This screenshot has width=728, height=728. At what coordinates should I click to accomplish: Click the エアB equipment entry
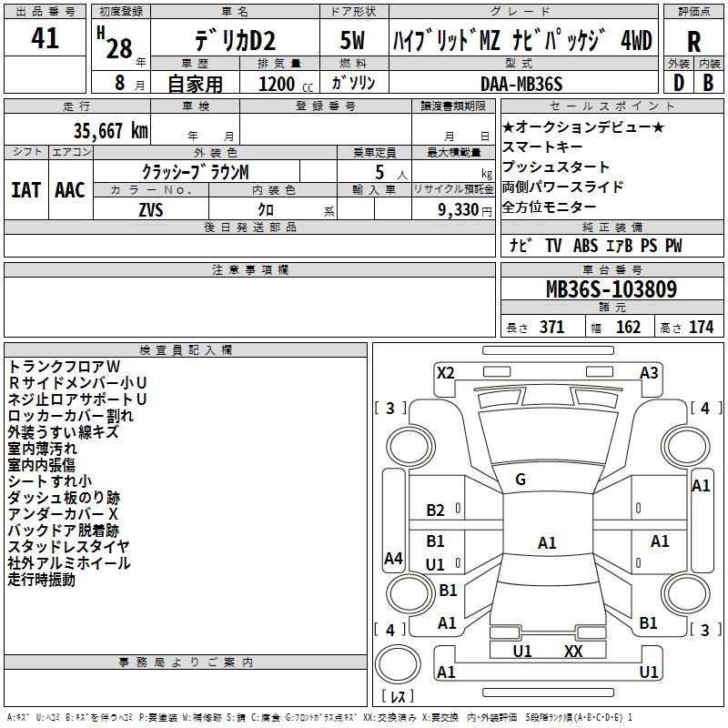click(x=620, y=246)
